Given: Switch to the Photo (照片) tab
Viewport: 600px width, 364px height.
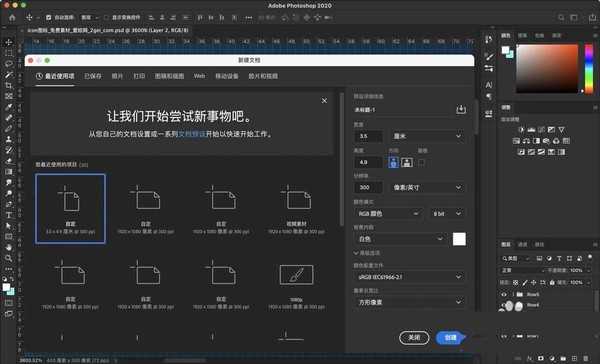Looking at the screenshot, I should 117,76.
